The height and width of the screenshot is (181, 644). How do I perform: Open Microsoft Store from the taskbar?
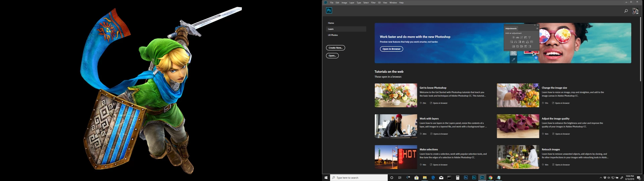point(417,178)
